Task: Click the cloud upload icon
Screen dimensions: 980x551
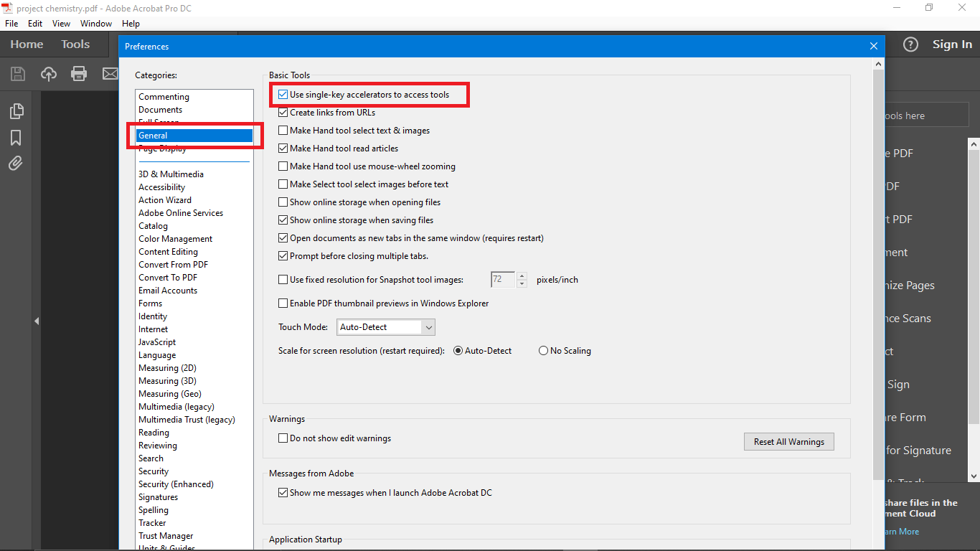Action: coord(49,74)
